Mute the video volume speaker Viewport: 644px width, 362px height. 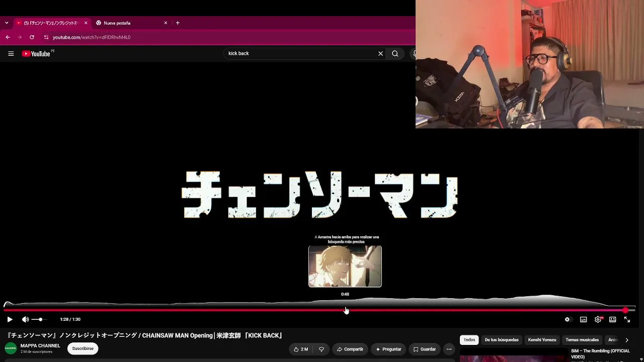tap(25, 319)
